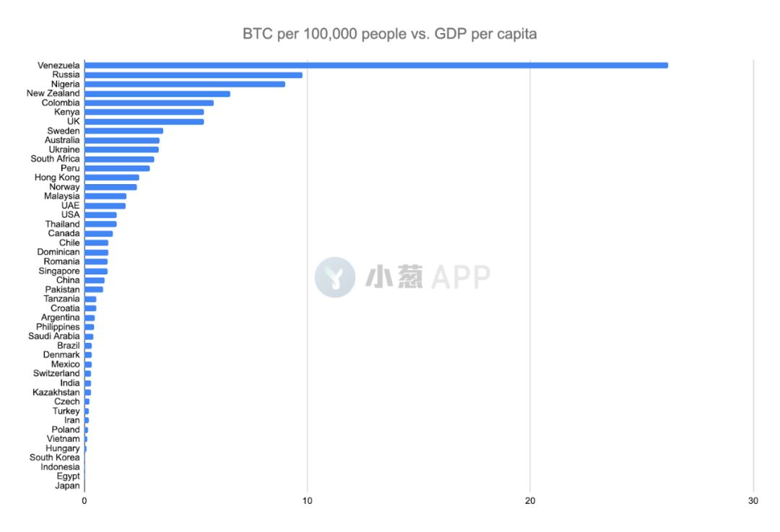
Task: Click the Nigeria bar
Action: (x=184, y=84)
